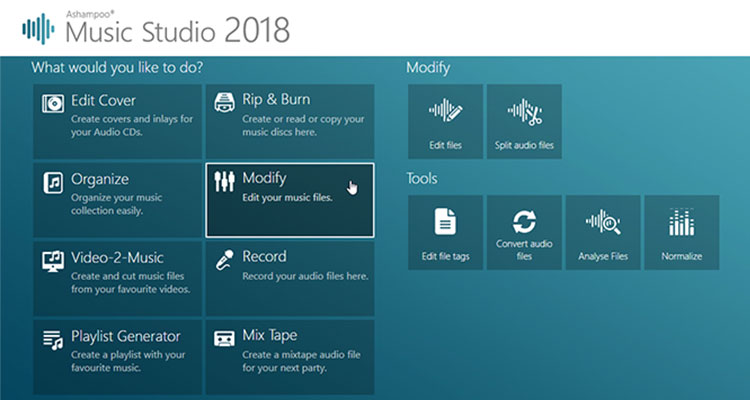The width and height of the screenshot is (750, 400).
Task: Click 'Edit file tags' label
Action: coord(445,256)
